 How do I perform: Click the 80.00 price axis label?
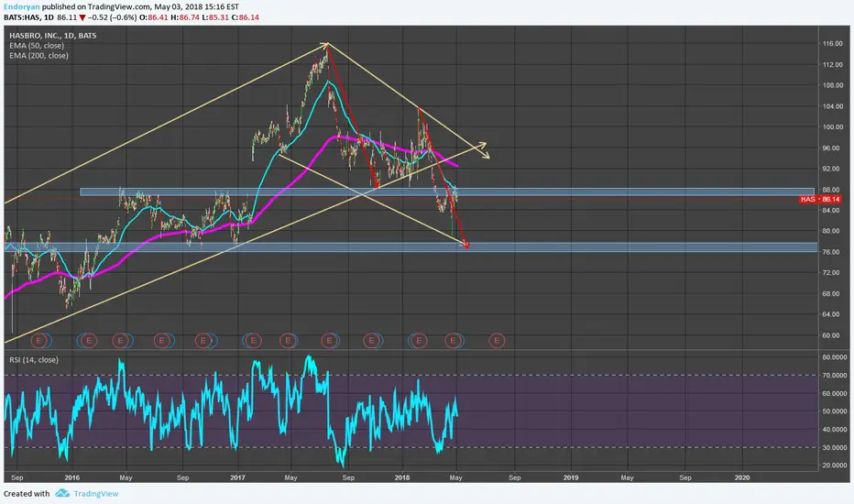(x=830, y=231)
